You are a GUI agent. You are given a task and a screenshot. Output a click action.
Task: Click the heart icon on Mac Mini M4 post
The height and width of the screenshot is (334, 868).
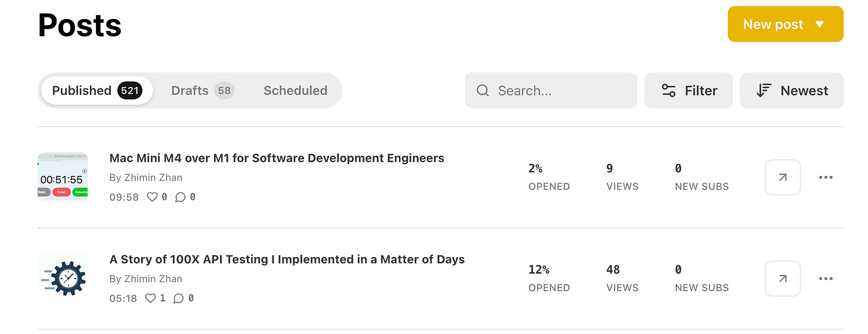pos(152,197)
